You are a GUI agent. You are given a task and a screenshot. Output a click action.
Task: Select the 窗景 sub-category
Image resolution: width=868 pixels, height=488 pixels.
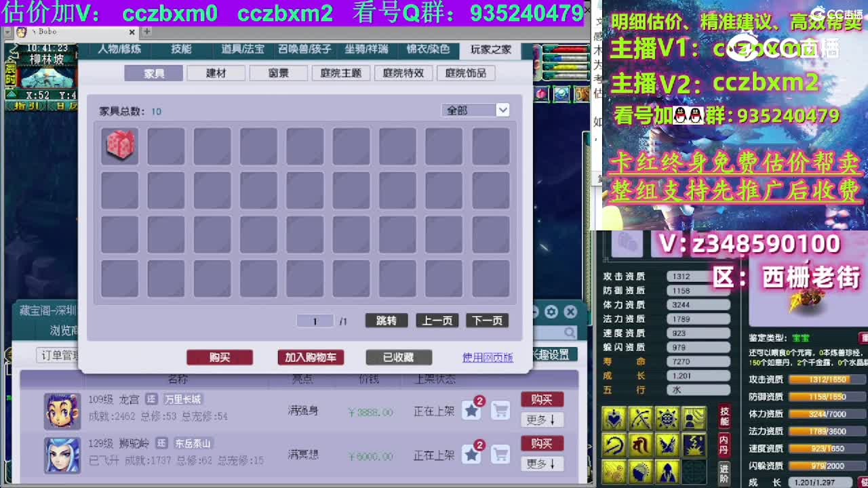point(279,73)
